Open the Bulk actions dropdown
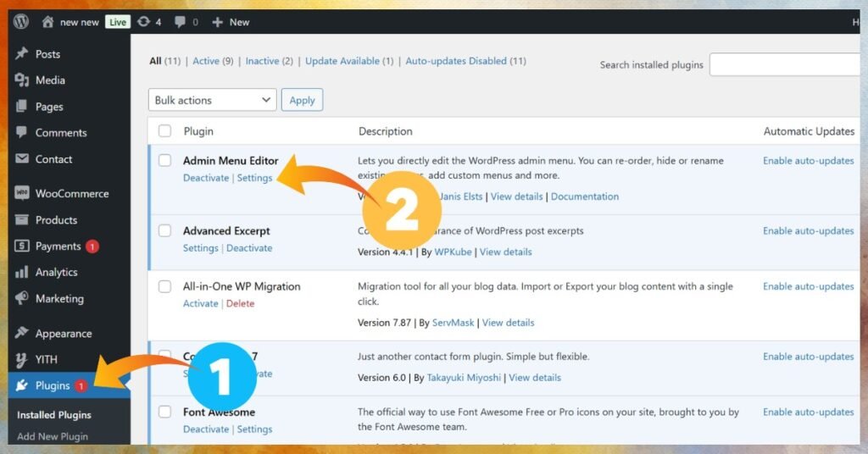 pyautogui.click(x=213, y=100)
